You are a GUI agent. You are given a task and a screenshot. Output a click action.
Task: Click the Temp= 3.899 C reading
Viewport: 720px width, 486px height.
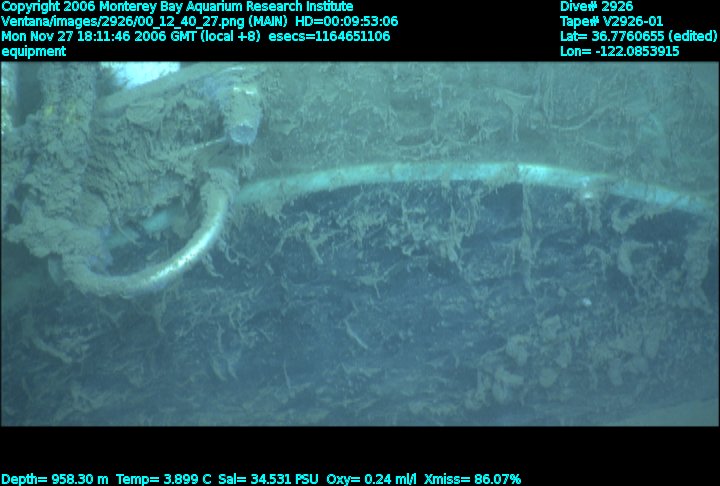coord(163,479)
